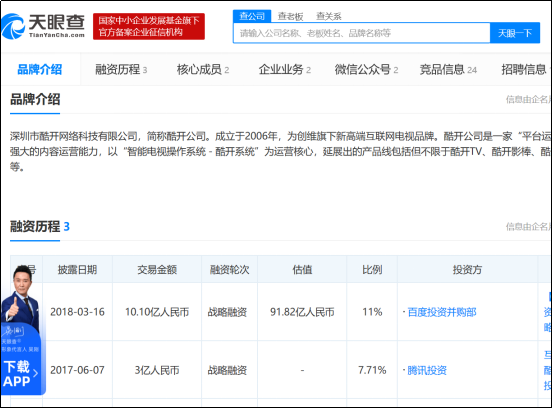
Task: Click the TianYanCha logo
Action: (43, 26)
